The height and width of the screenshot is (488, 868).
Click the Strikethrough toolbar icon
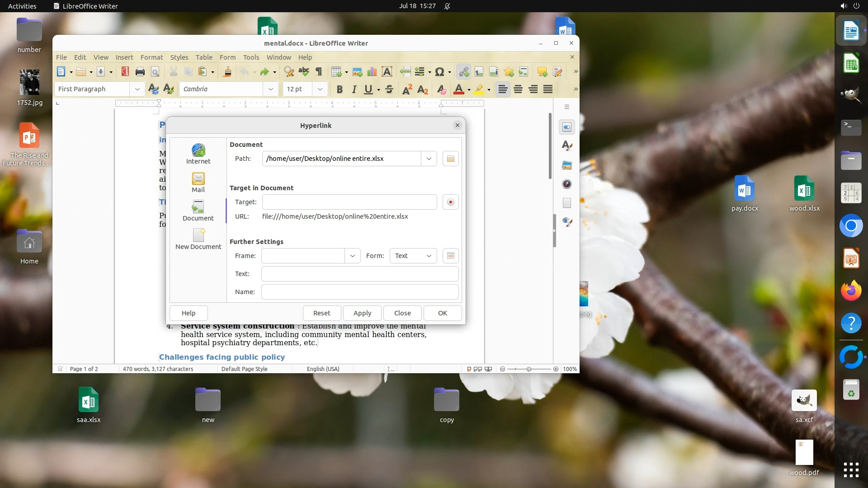point(389,89)
